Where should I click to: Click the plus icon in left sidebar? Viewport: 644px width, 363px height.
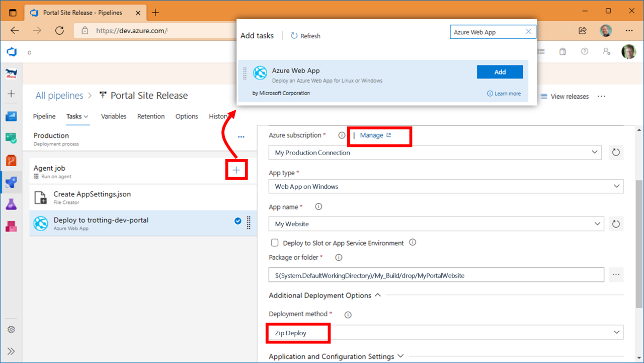(x=11, y=94)
